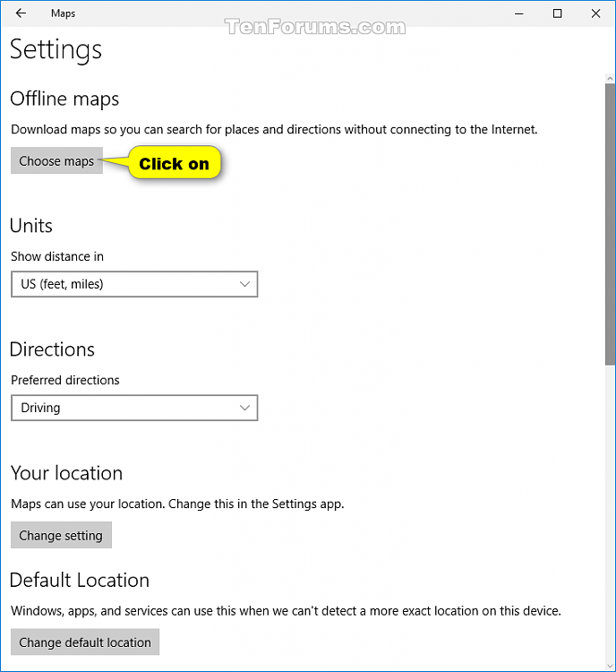Click the Default Location heading
The height and width of the screenshot is (672, 616).
(x=80, y=580)
